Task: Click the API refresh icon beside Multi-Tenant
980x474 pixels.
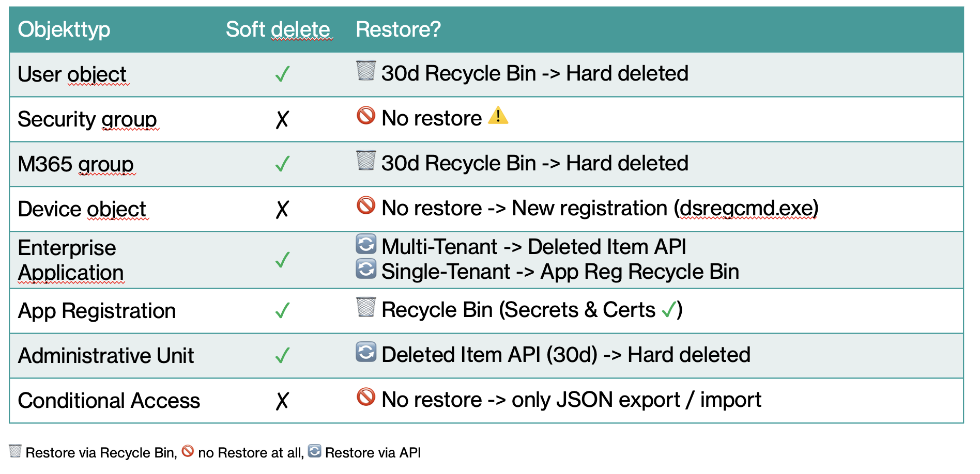Action: (x=366, y=244)
